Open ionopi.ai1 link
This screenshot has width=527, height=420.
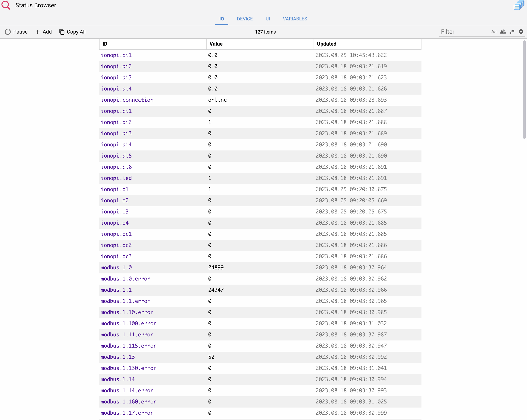click(116, 55)
